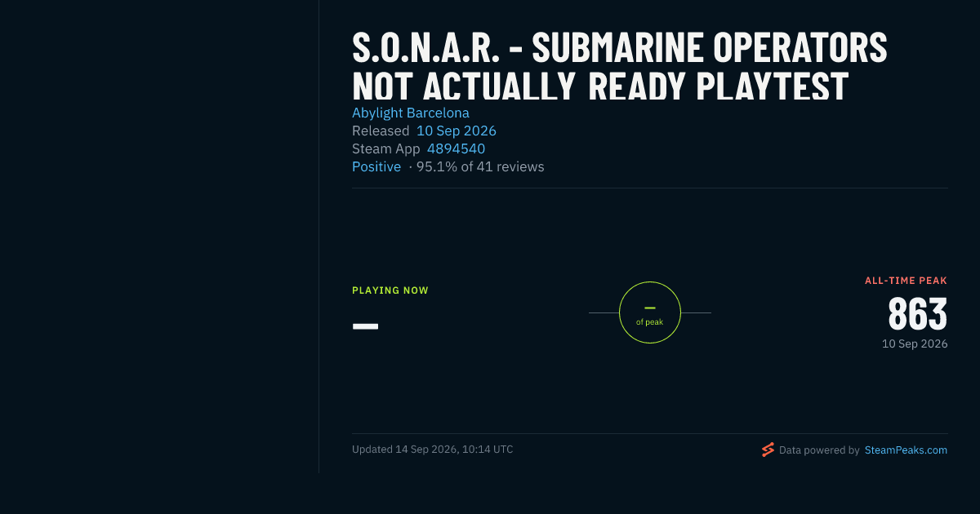Click the Updated 14 Sep 2026 timestamp

(x=433, y=450)
